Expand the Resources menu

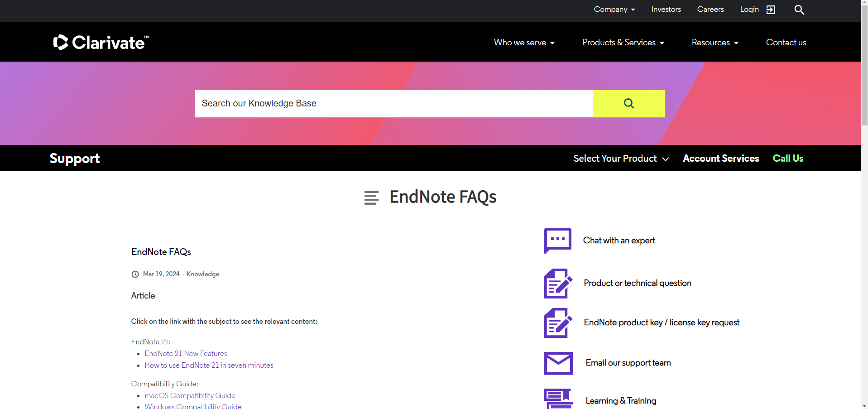[715, 43]
